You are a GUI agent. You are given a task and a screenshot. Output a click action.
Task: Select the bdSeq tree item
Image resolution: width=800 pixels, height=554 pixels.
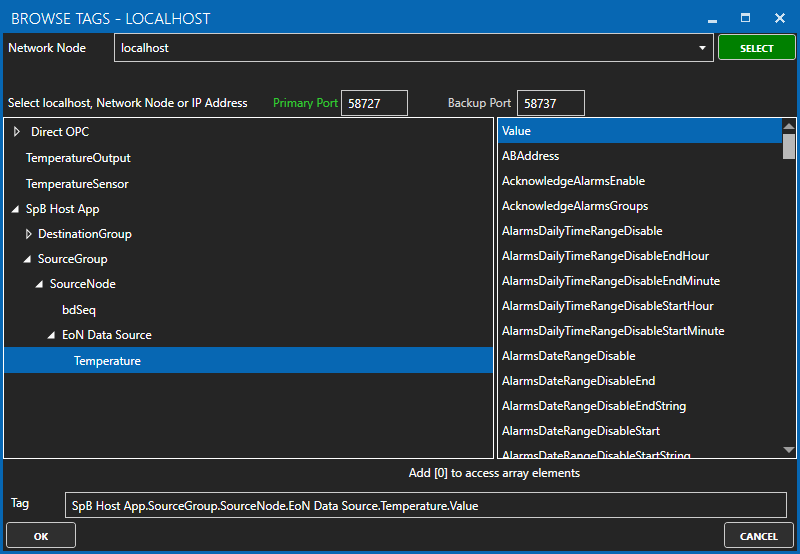[79, 310]
